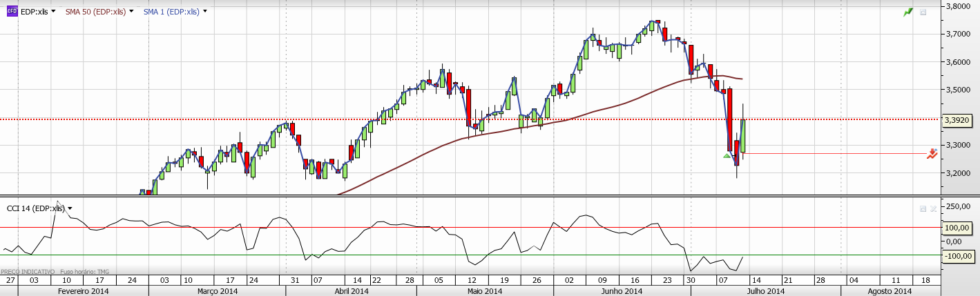The width and height of the screenshot is (980, 296).
Task: Click the Maio 2014 month label
Action: point(484,291)
